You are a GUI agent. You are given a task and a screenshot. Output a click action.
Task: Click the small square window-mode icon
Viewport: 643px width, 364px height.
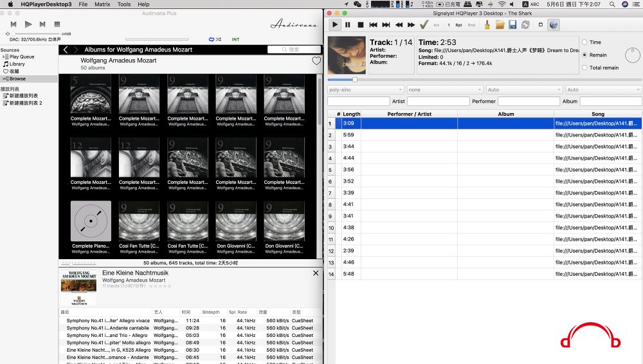(x=541, y=24)
